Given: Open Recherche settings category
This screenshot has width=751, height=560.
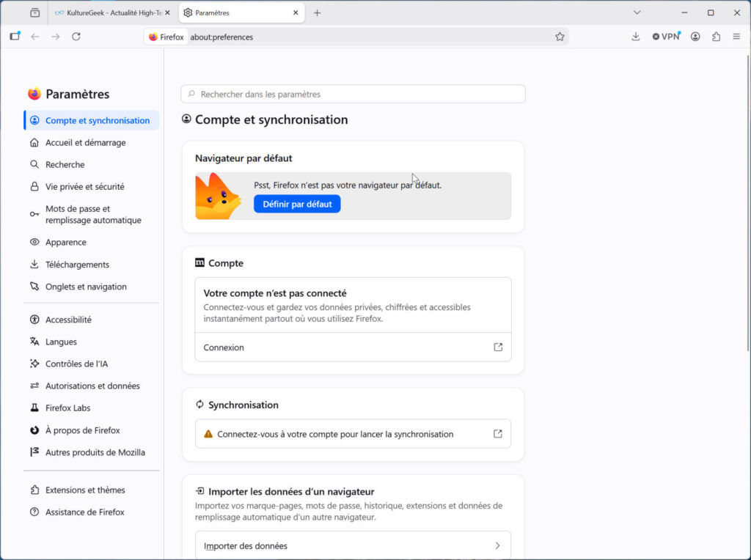Looking at the screenshot, I should coord(92,165).
